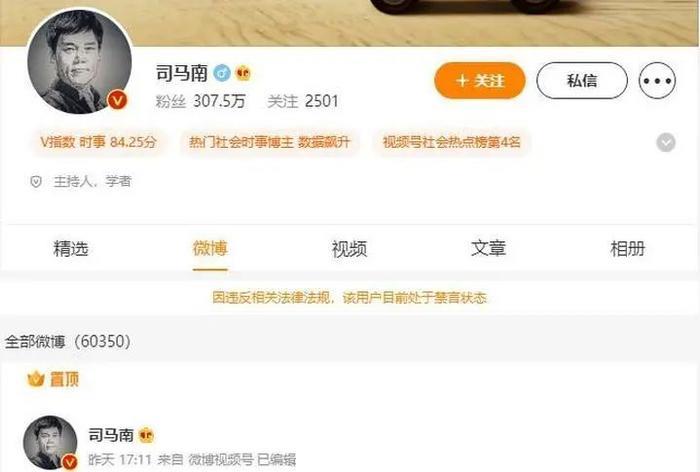Viewport: 700px width, 472px height.
Task: Expand the profile tags with the chevron
Action: coord(666,142)
